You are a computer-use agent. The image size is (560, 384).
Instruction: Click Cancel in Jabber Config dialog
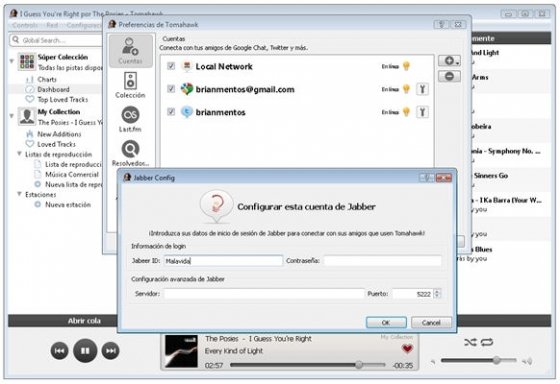[x=431, y=323]
